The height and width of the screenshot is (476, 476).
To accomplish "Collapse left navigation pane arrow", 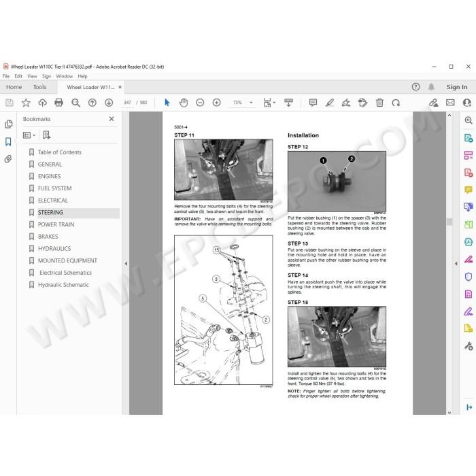I will 126,264.
